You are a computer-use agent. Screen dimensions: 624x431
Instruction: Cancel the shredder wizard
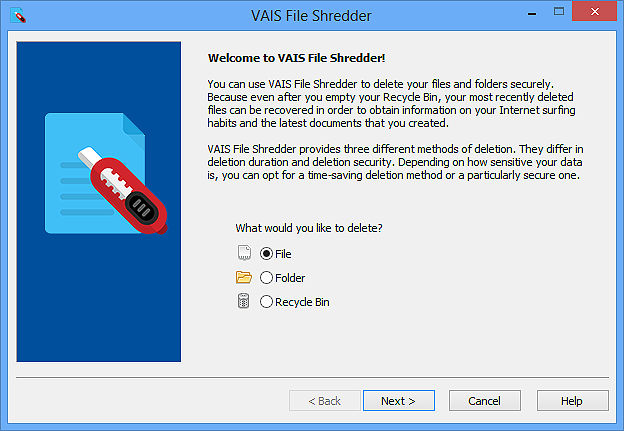pos(484,400)
